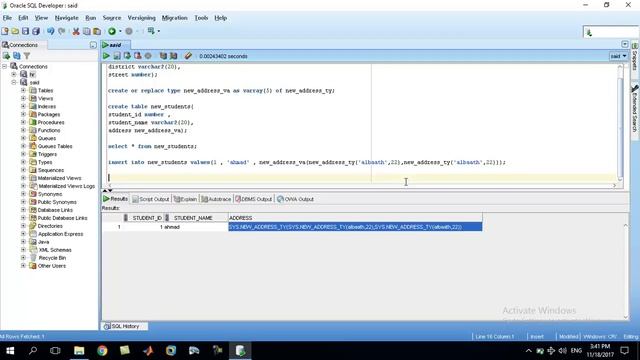This screenshot has height=360, width=640.
Task: Open the SQL worksheet toolbar icon
Action: [x=151, y=31]
